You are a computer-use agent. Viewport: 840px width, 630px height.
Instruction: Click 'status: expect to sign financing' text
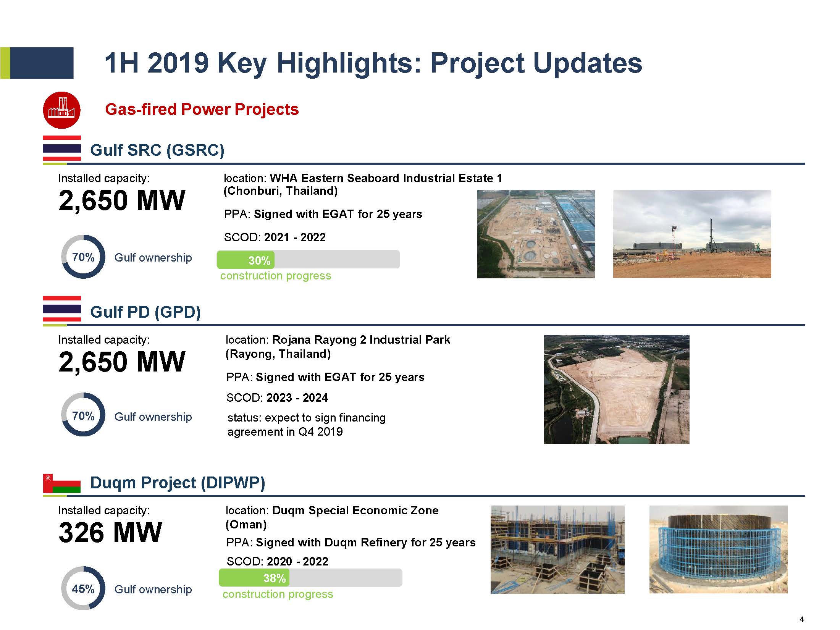point(307,418)
